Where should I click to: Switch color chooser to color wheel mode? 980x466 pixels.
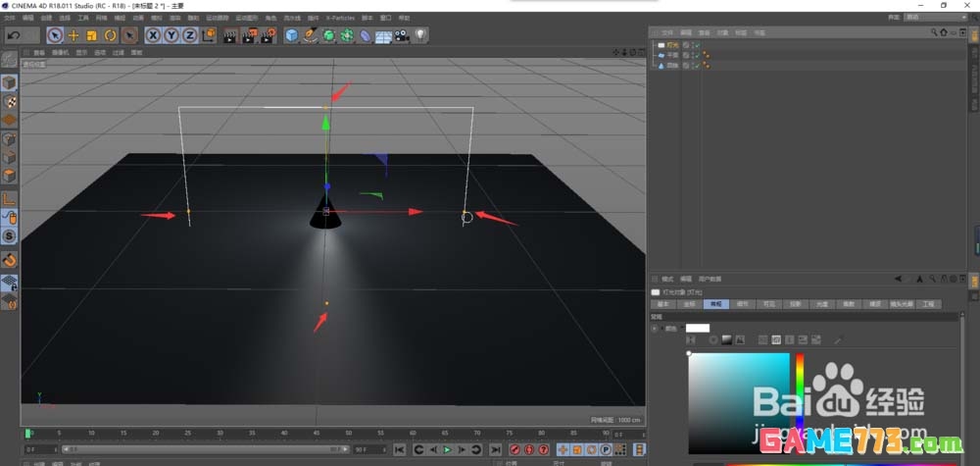(713, 340)
